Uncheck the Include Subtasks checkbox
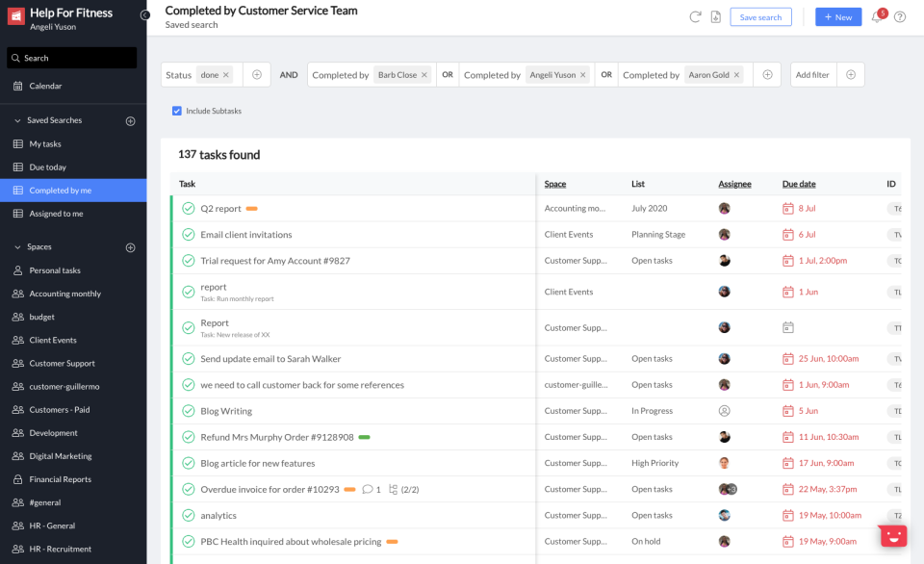 (x=176, y=111)
